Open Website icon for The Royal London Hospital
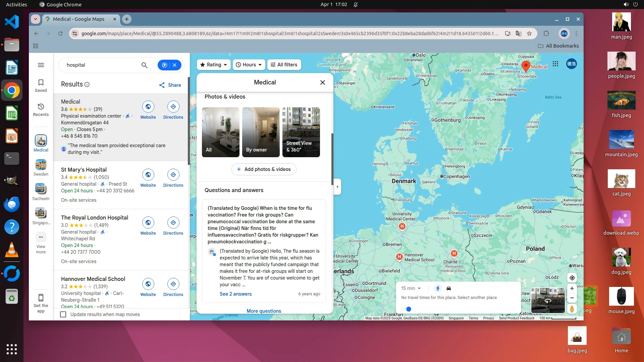Screen dimensions: 644x362 click(x=148, y=223)
